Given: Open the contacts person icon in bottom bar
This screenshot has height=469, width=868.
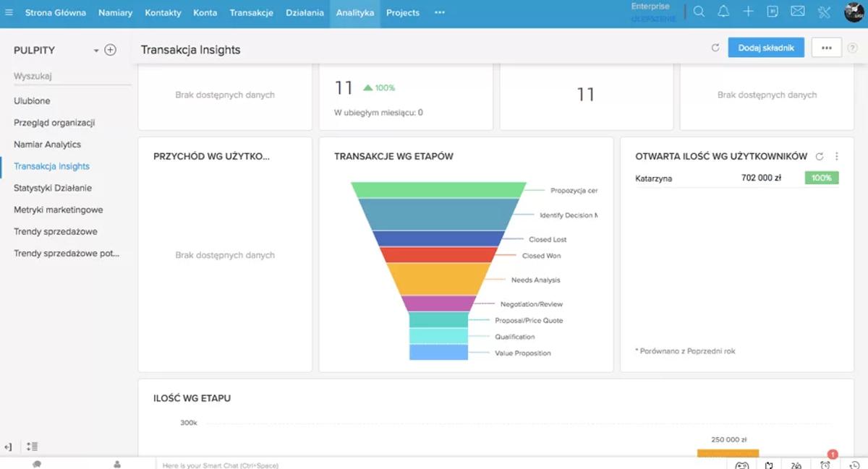Looking at the screenshot, I should tap(117, 464).
